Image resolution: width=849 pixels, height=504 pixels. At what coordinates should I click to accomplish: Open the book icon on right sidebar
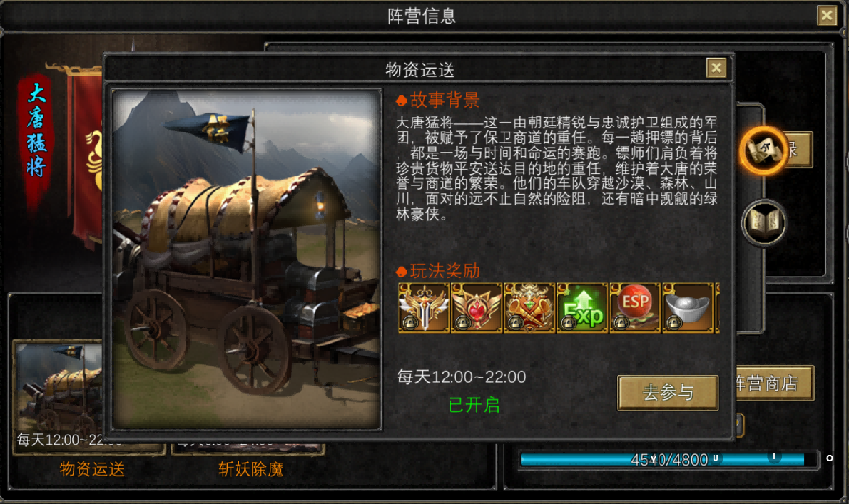(764, 223)
